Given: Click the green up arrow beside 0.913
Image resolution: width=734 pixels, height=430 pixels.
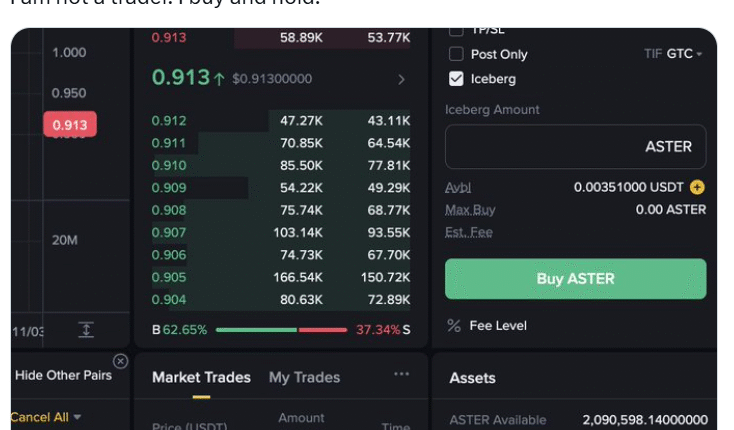Looking at the screenshot, I should (219, 78).
